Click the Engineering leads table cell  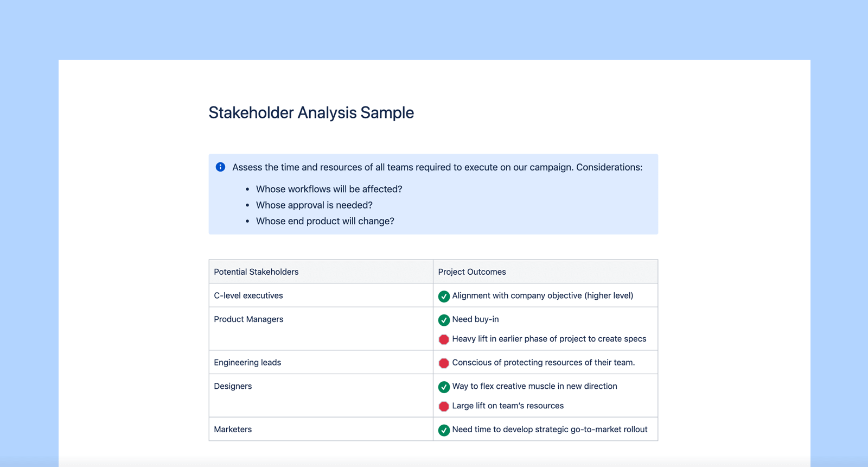point(247,362)
